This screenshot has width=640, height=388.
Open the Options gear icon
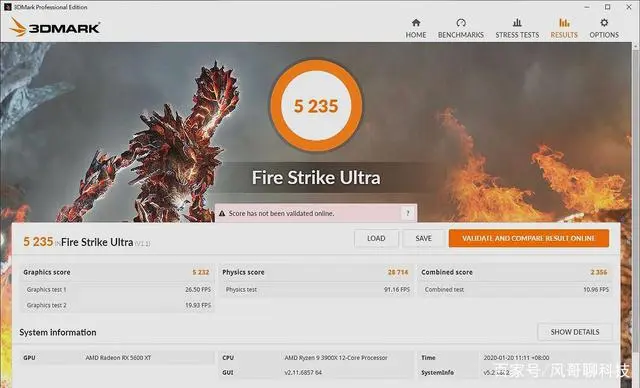click(604, 22)
